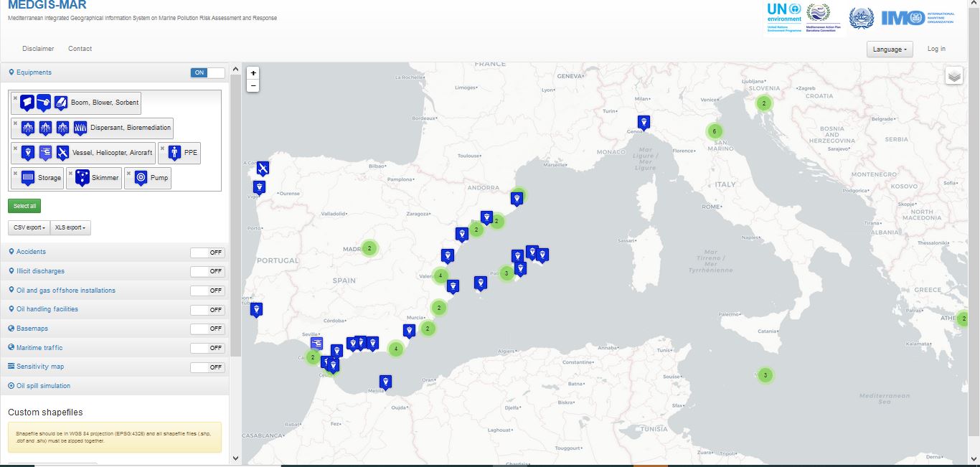Click the Boom equipment icon in filter list
Viewport: 980px width, 467px height.
point(27,103)
